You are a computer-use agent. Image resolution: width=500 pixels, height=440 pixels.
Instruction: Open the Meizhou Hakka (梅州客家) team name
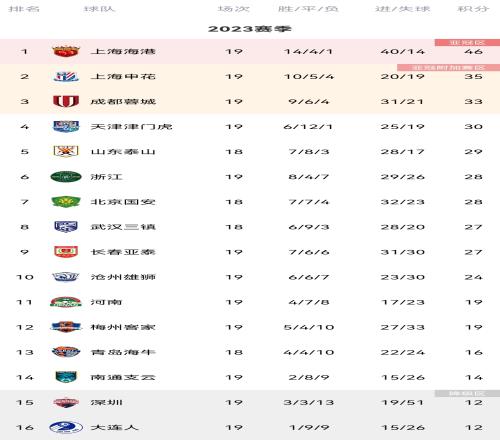coord(123,327)
